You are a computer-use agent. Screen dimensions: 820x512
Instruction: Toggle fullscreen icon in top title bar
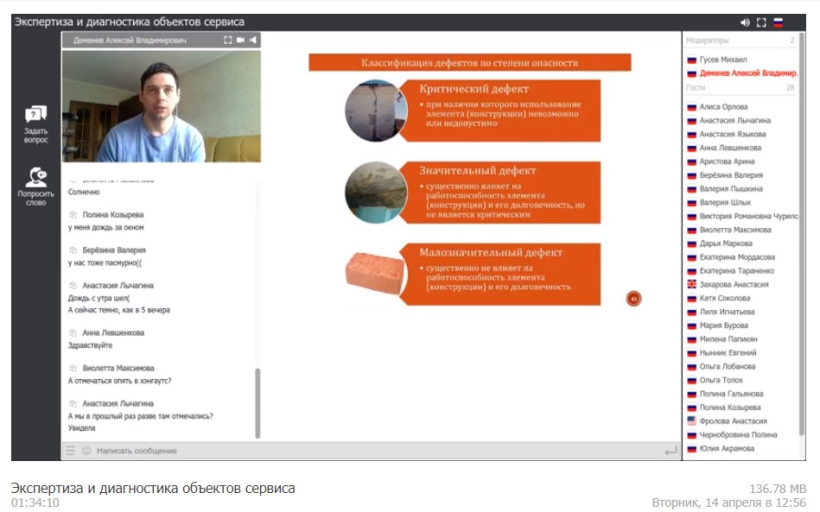(761, 22)
